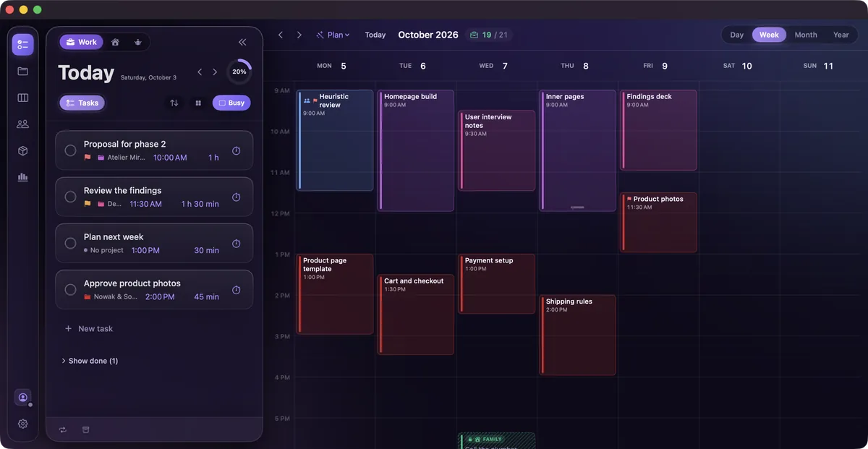The width and height of the screenshot is (868, 449).
Task: Open the Product page template event
Action: pyautogui.click(x=335, y=294)
